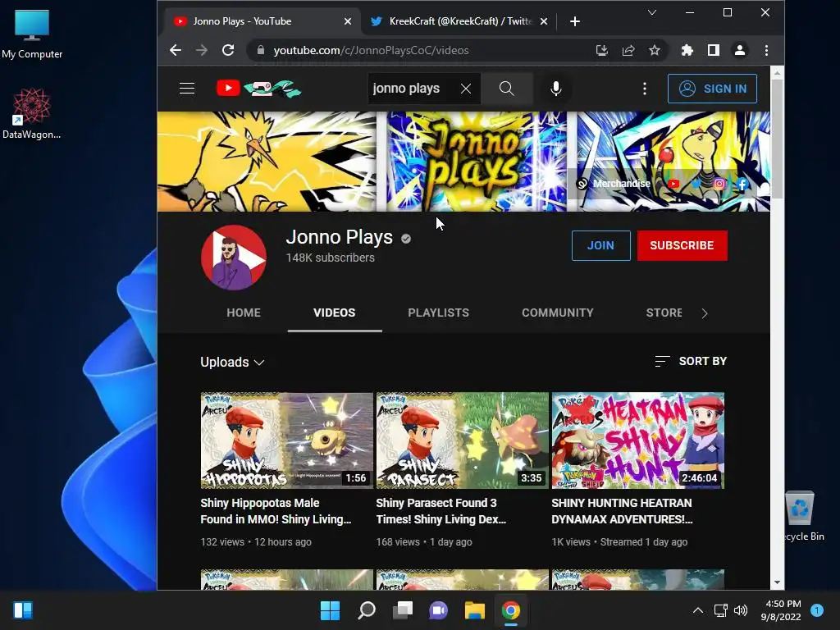Viewport: 840px width, 630px height.
Task: Select the VIDEOS channel tab
Action: [335, 313]
